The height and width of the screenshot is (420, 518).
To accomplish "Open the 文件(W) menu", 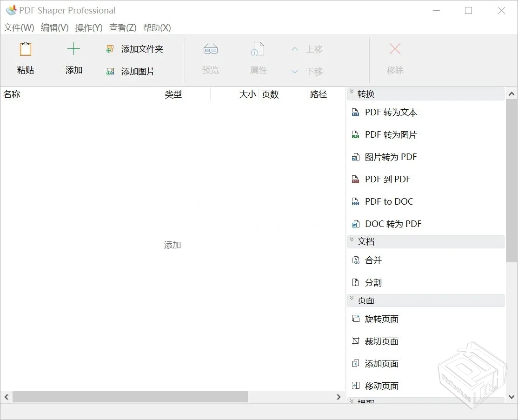I will click(19, 27).
